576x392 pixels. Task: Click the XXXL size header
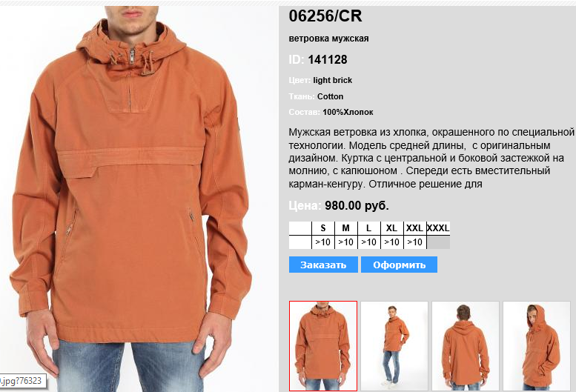(x=438, y=228)
